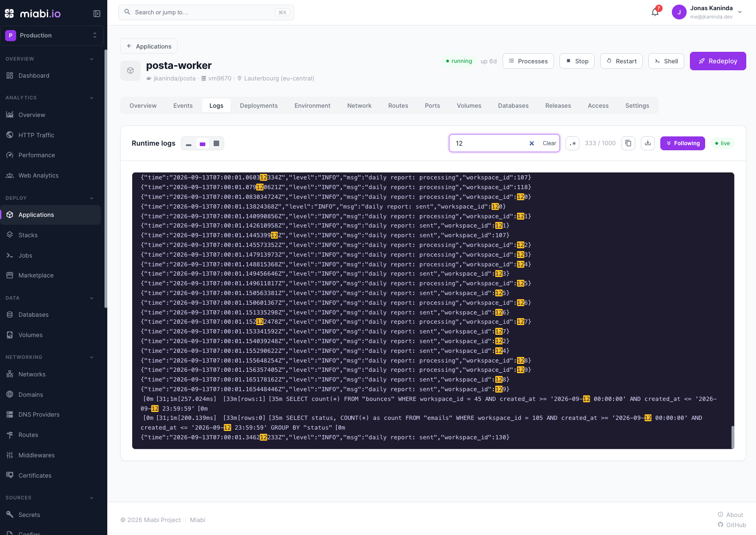The image size is (756, 535).
Task: Switch to the Environment tab
Action: [313, 106]
